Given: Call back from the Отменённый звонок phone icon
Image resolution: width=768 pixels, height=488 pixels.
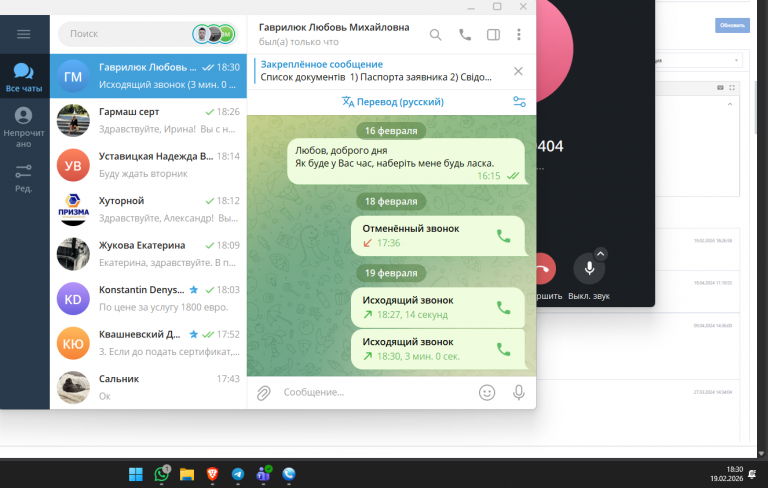Looking at the screenshot, I should click(504, 236).
